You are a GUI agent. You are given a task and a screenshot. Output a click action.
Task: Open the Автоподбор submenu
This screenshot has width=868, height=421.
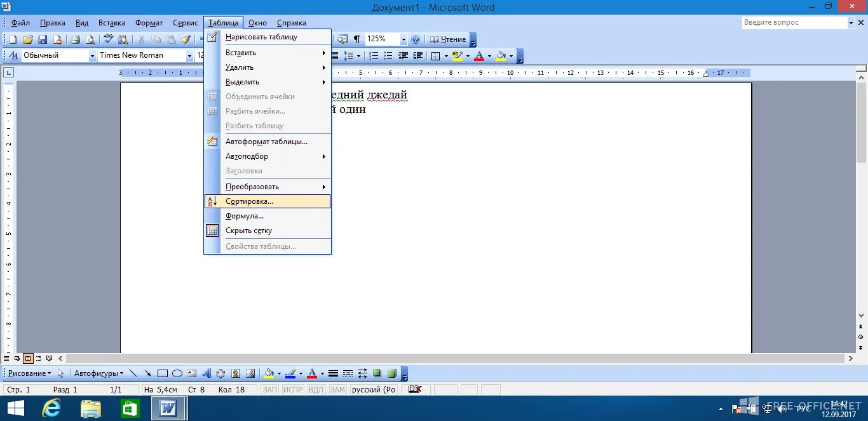tap(268, 156)
